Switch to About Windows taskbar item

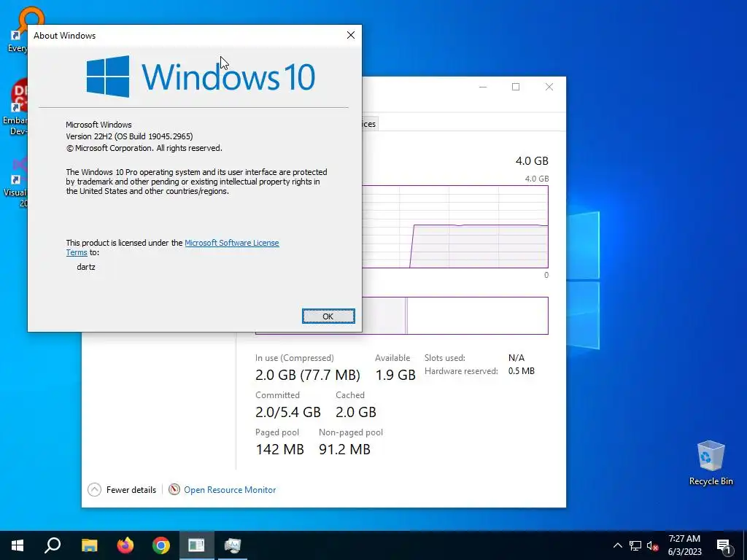tap(196, 545)
